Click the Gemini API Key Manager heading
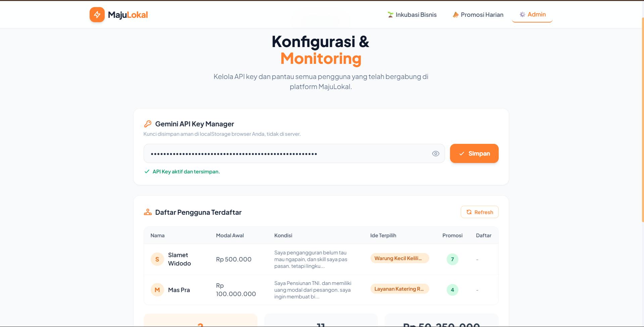The image size is (644, 327). click(195, 124)
